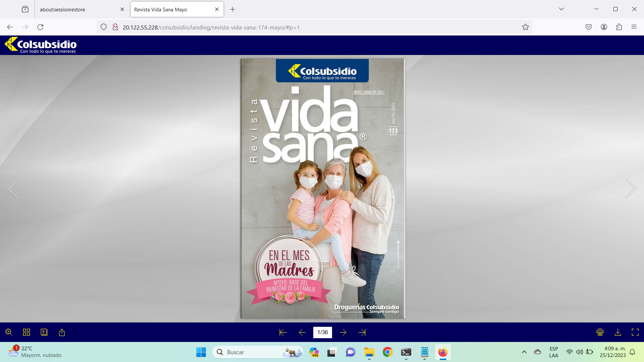Switch to about:sessionrestore tab

point(62,9)
